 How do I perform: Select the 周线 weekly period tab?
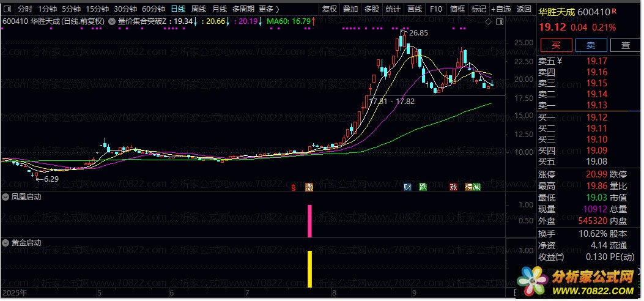pos(199,9)
